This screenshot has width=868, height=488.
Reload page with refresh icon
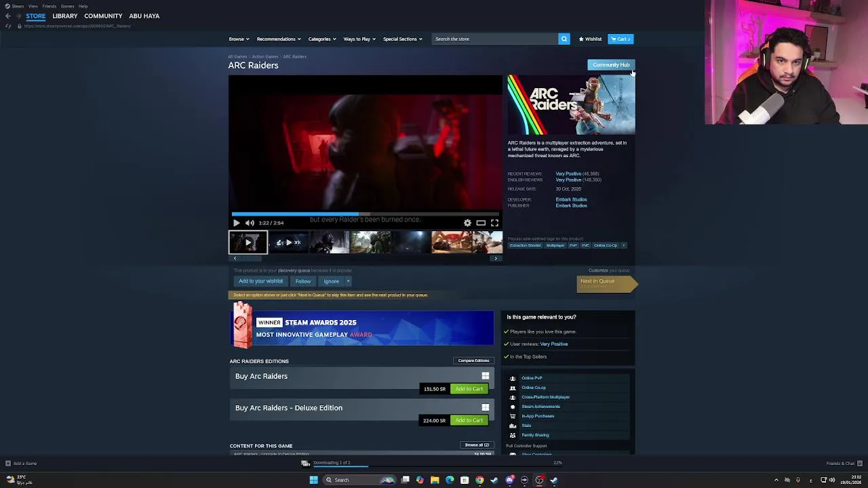click(x=7, y=26)
